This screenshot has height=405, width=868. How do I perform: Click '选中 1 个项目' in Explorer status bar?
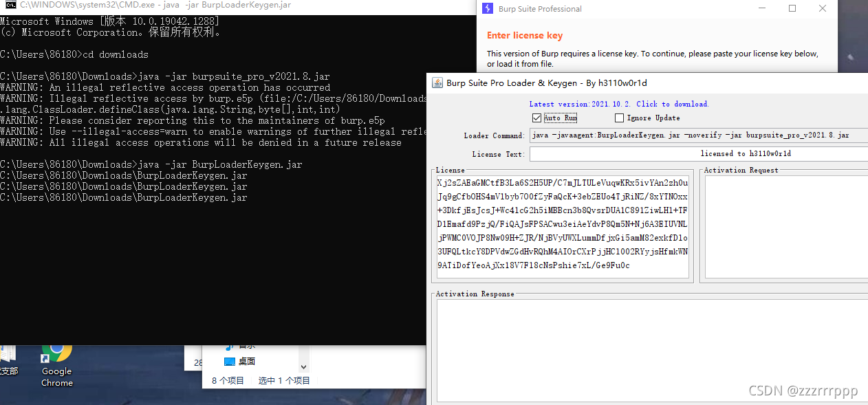click(x=284, y=380)
